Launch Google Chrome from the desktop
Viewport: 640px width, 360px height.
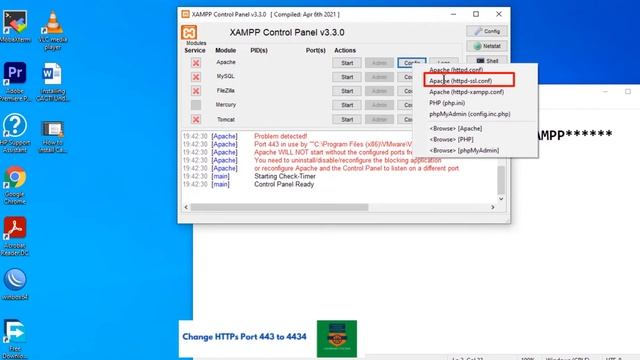click(x=15, y=184)
